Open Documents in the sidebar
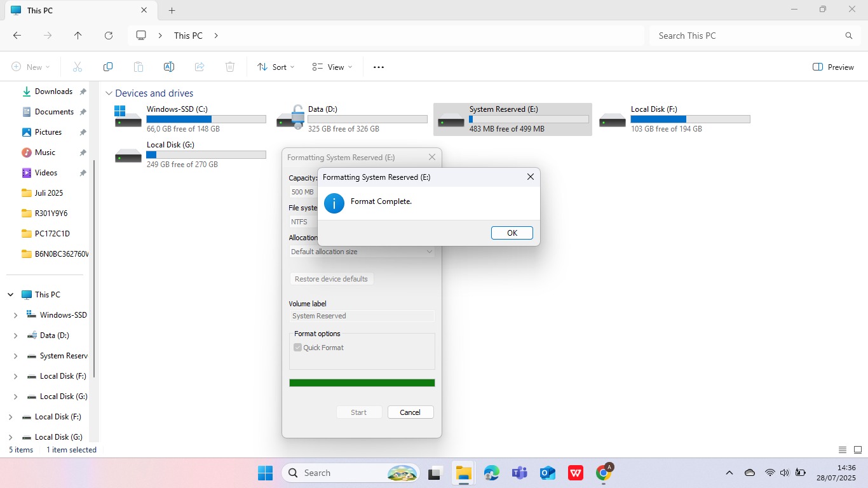The width and height of the screenshot is (868, 488). click(54, 112)
